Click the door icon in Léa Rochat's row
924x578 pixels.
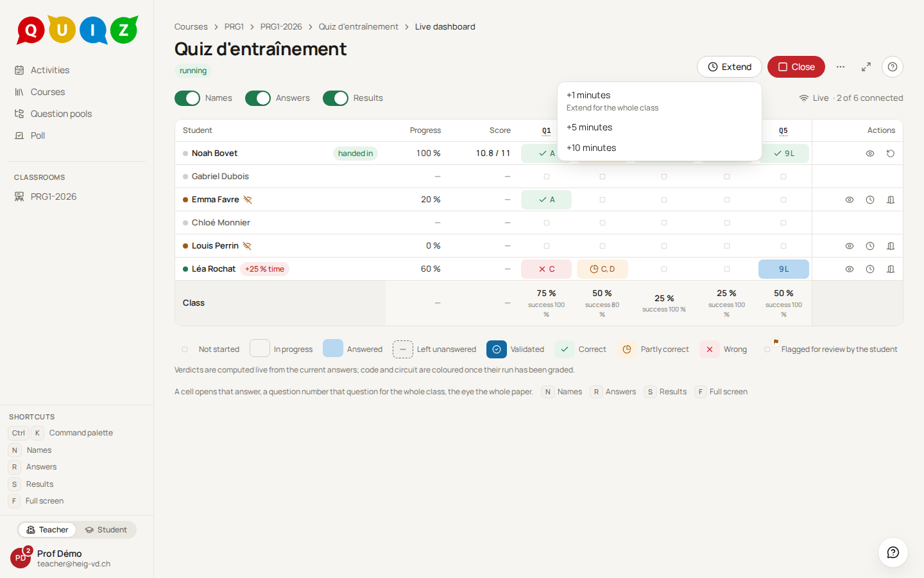[x=891, y=269]
